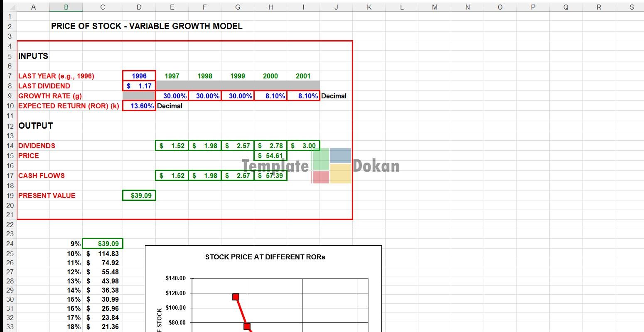Select the 18% rate of return cell

coord(66,327)
